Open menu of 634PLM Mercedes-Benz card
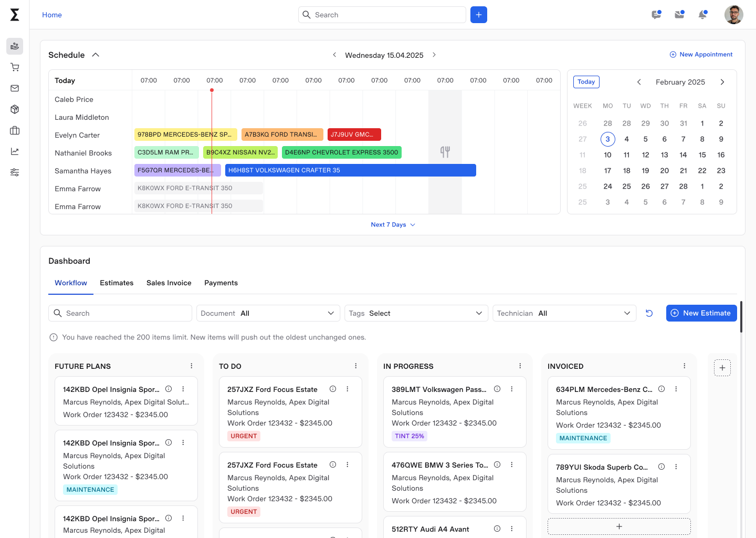This screenshot has height=538, width=756. click(x=676, y=389)
